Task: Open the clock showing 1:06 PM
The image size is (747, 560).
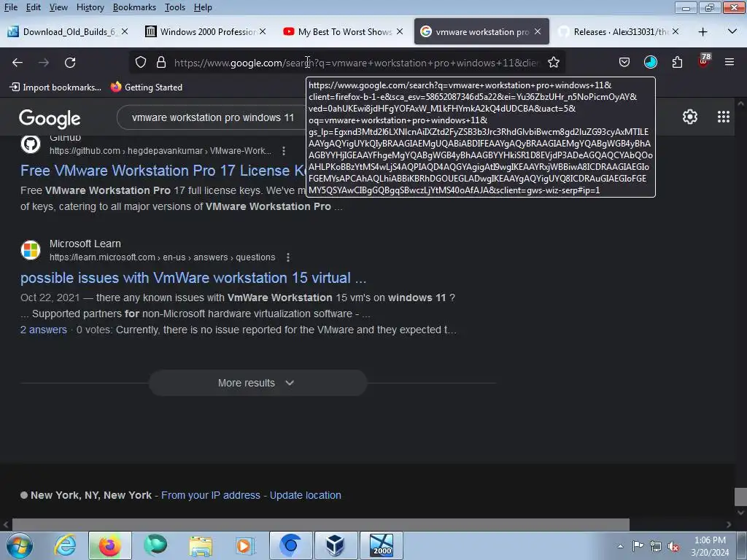Action: [x=710, y=546]
